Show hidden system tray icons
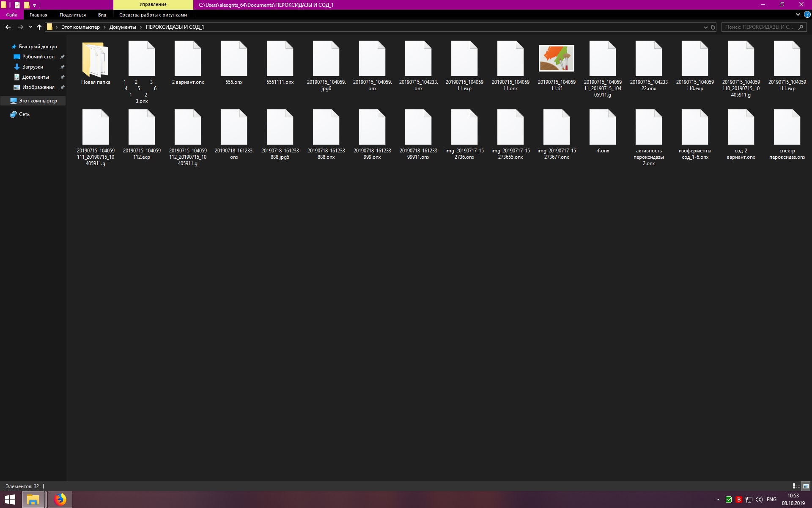The image size is (812, 508). [718, 500]
